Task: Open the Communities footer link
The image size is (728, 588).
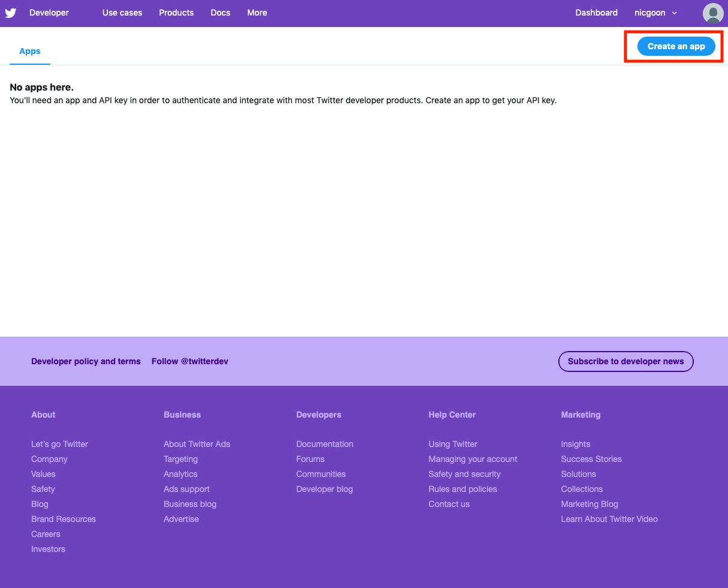Action: pyautogui.click(x=321, y=474)
